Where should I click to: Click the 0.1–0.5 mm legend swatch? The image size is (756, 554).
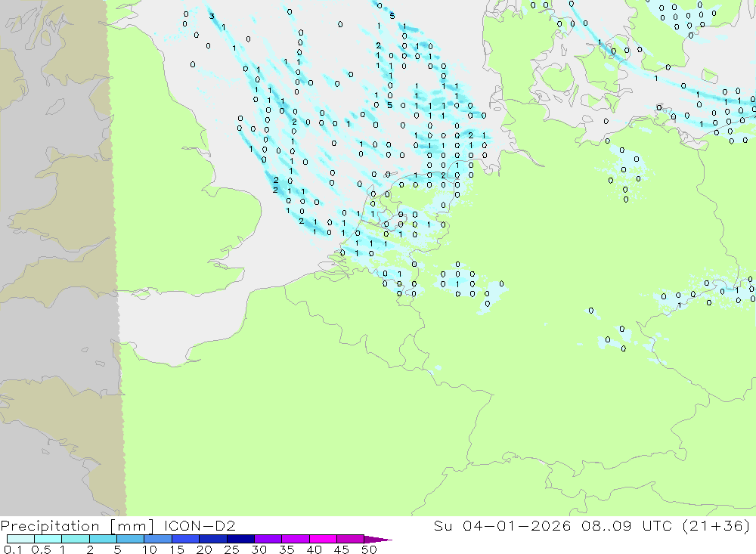click(20, 539)
